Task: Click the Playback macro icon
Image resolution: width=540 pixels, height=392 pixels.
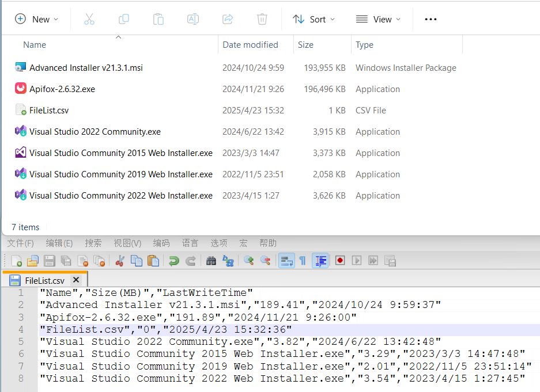Action: tap(357, 261)
